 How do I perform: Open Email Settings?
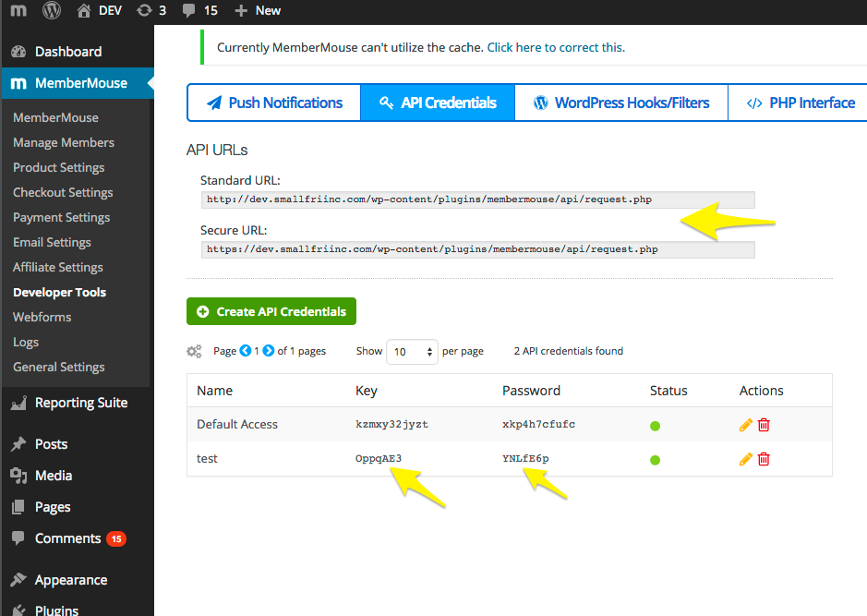[52, 242]
